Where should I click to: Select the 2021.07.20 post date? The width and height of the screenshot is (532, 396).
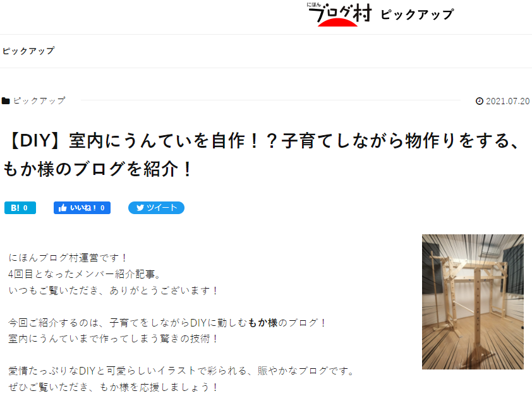coord(507,101)
